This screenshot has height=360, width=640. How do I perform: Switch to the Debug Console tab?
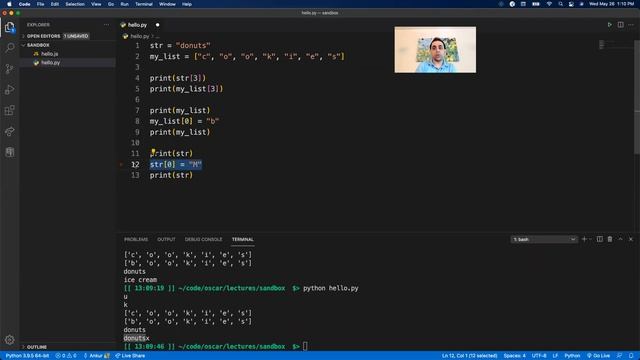[x=203, y=239]
